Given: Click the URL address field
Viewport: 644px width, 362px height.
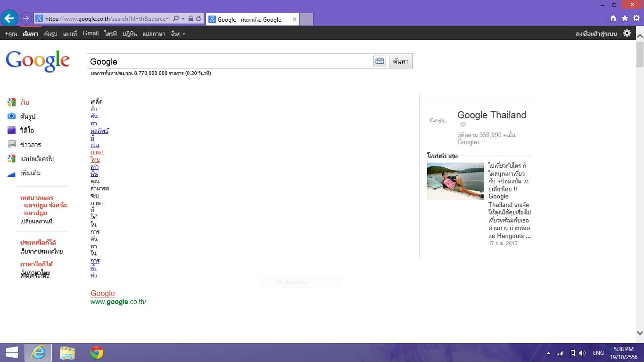Looking at the screenshot, I should pyautogui.click(x=107, y=19).
